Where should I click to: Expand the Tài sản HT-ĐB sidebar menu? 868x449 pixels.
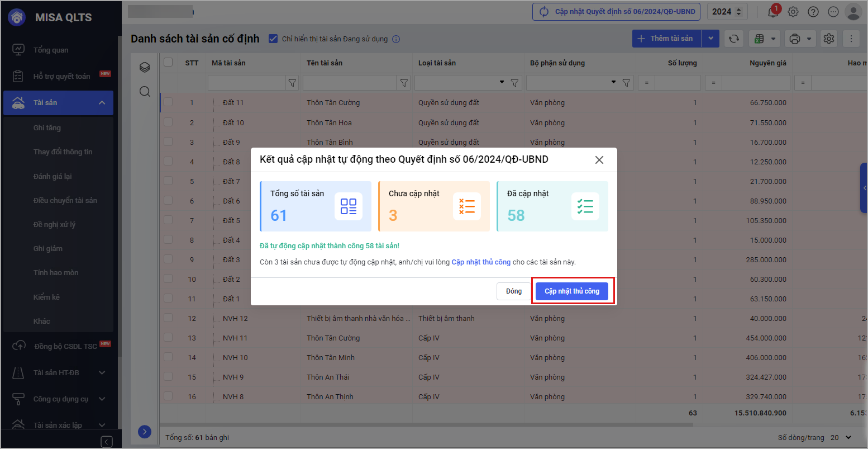[x=102, y=372]
